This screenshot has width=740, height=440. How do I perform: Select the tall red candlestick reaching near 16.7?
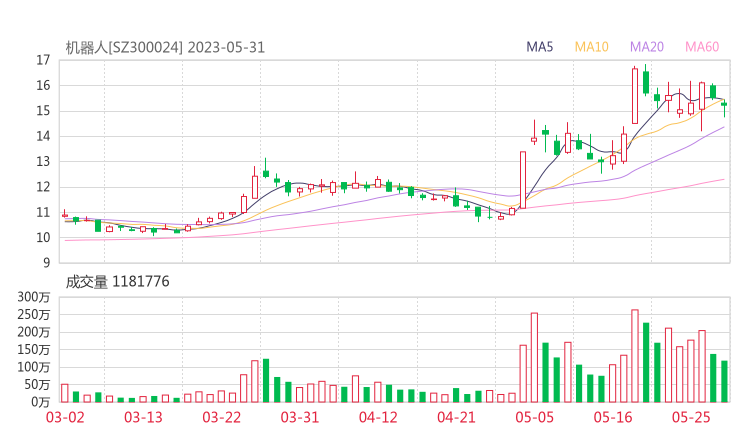point(635,96)
